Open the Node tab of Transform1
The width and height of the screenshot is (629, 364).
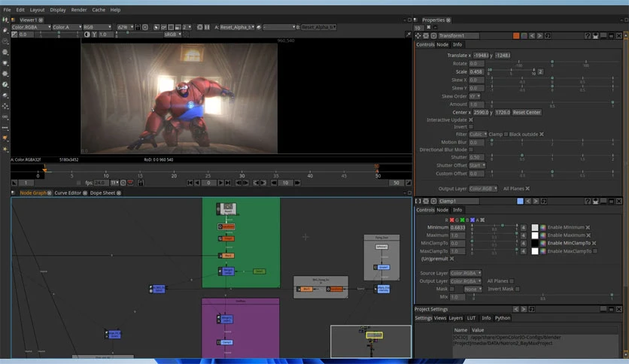coord(442,44)
